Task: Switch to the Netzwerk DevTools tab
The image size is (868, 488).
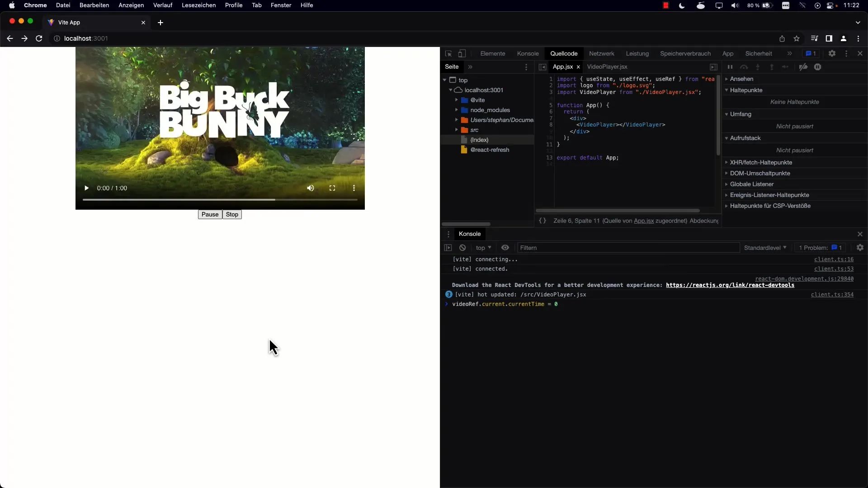Action: point(602,53)
